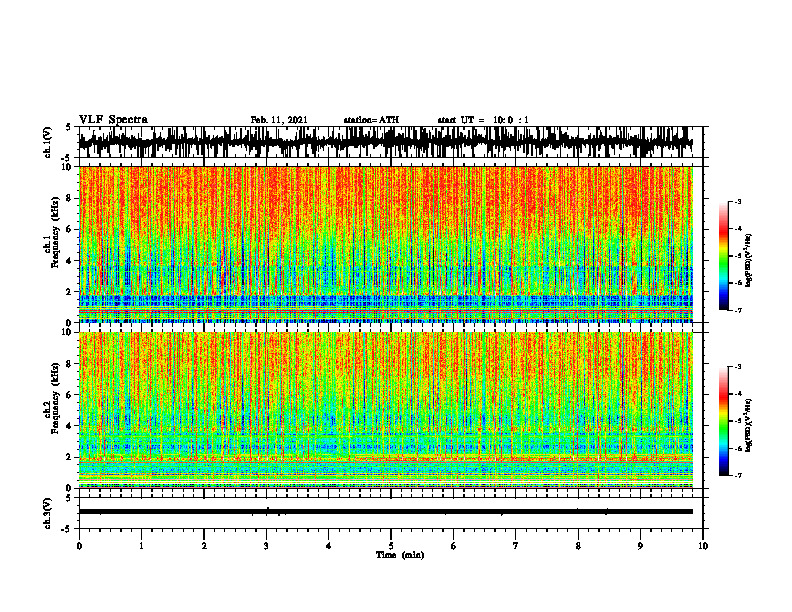Click the time axis tick label "3"
The width and height of the screenshot is (792, 612).
pos(266,546)
